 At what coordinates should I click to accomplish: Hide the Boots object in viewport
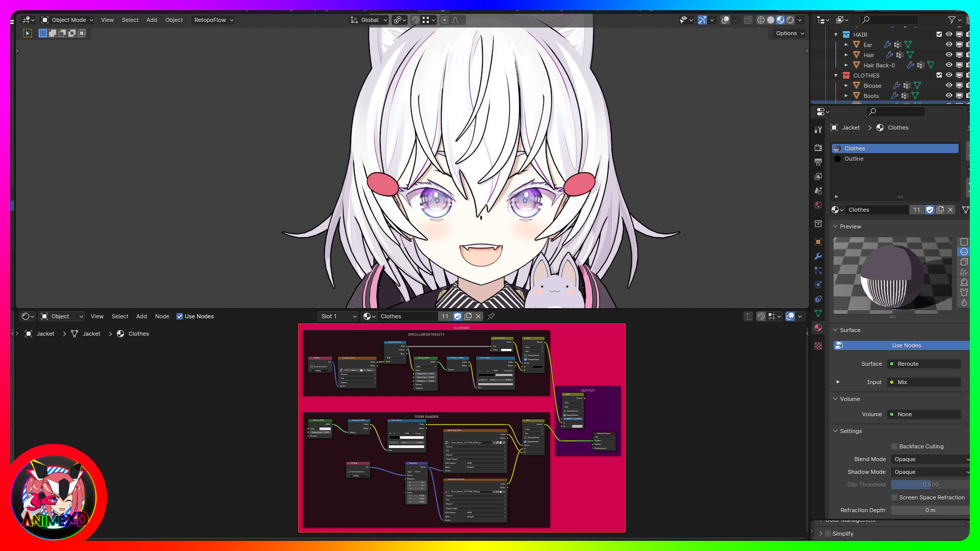point(949,96)
